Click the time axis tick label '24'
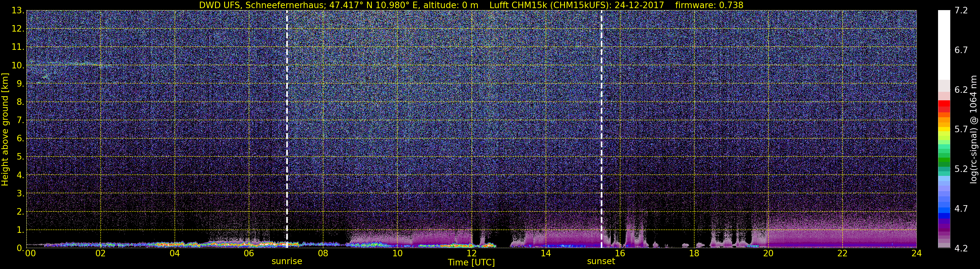This screenshot has width=980, height=269. tap(917, 253)
